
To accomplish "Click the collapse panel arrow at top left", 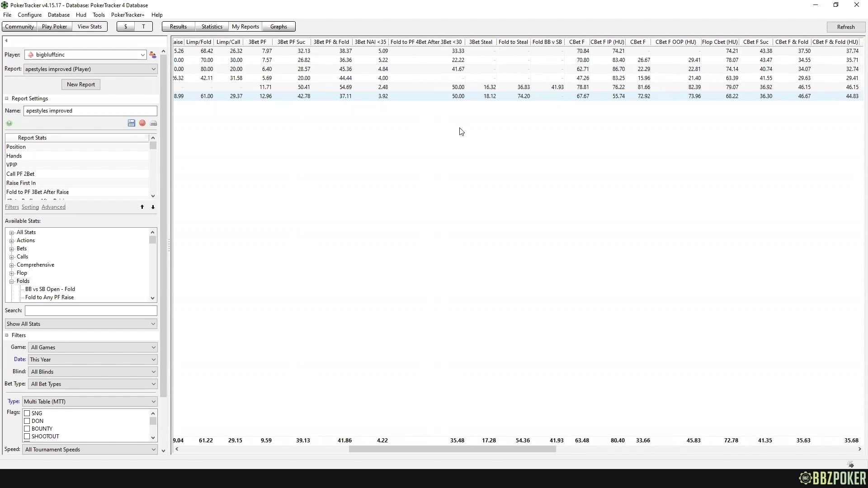I will point(6,40).
